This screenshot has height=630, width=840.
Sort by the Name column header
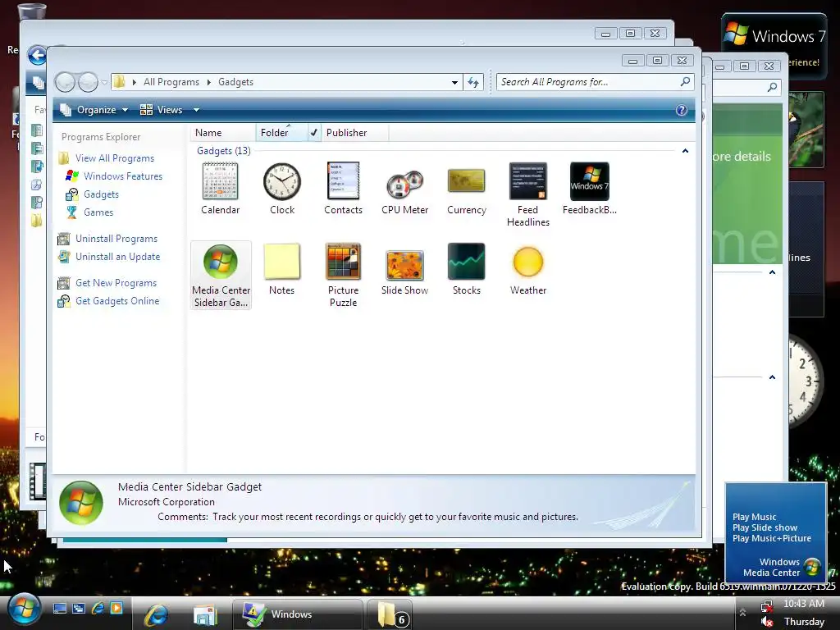tap(222, 132)
